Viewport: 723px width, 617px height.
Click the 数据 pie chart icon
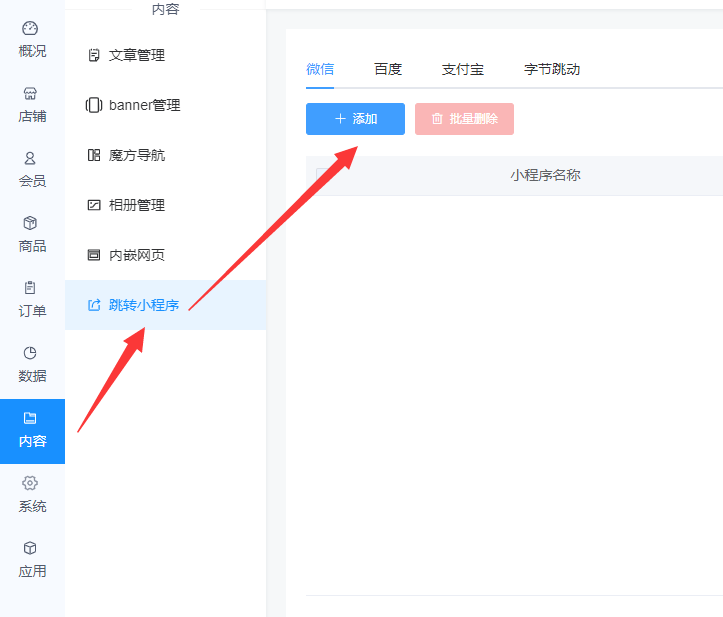tap(30, 353)
